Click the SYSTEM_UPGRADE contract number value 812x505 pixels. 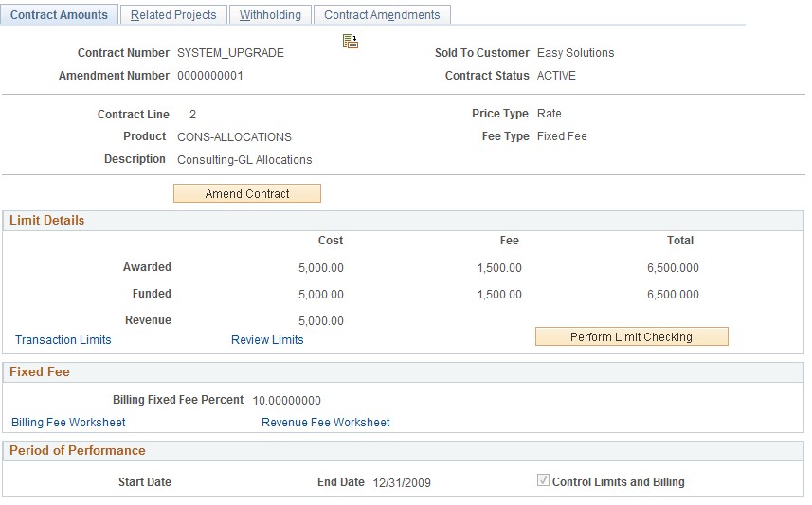click(230, 53)
